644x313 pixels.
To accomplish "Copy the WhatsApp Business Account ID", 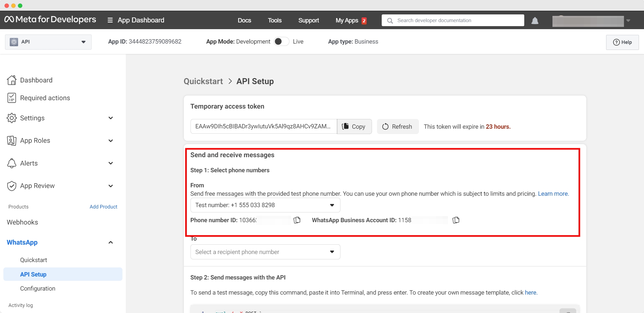I will 456,220.
